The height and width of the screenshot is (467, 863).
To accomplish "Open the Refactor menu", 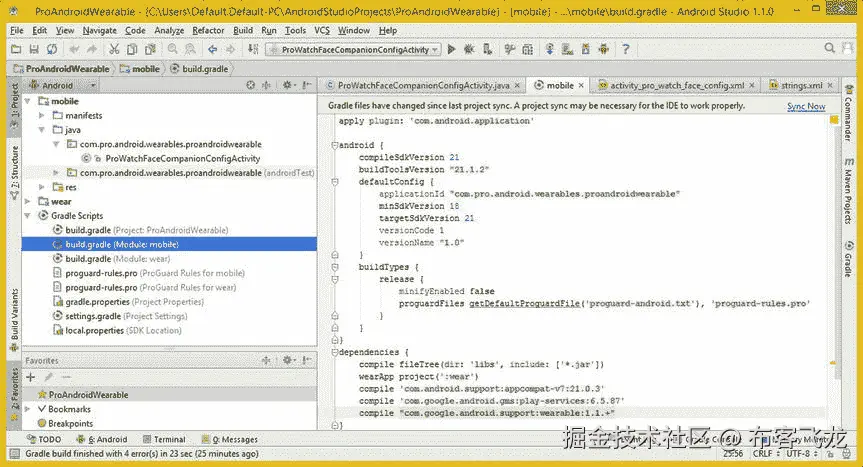I will pyautogui.click(x=208, y=30).
